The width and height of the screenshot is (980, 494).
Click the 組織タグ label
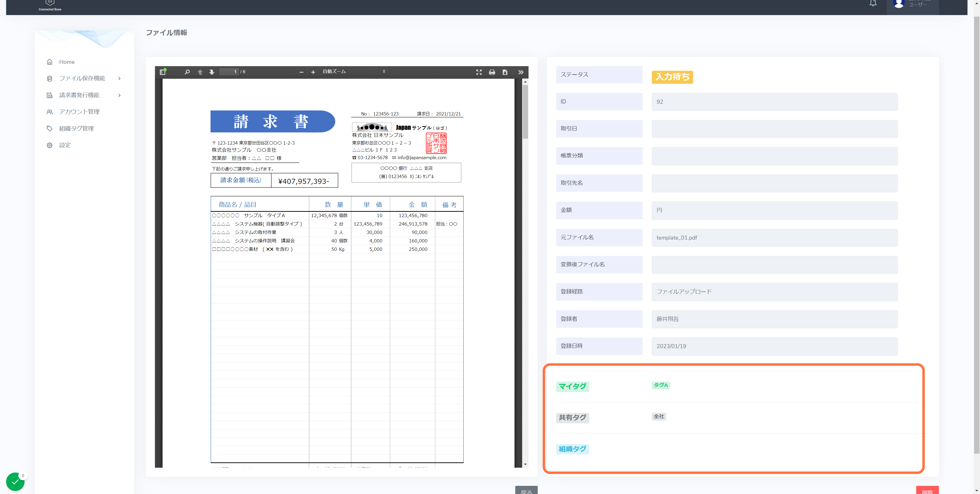572,449
